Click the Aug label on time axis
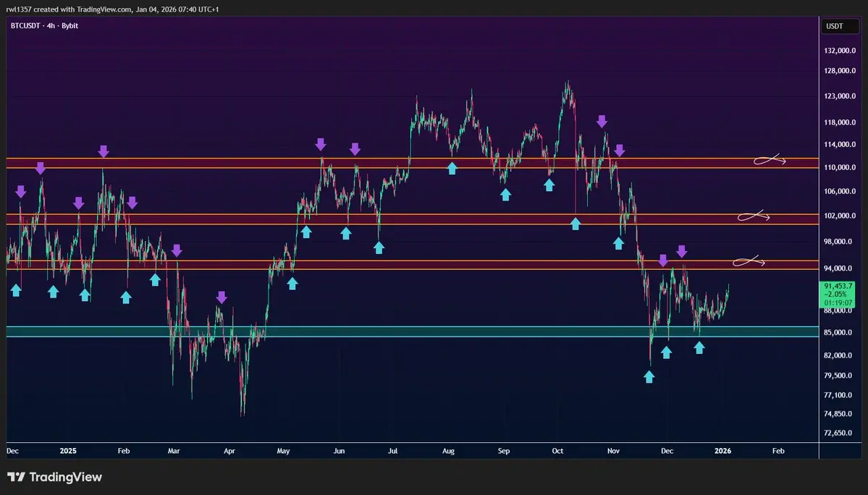This screenshot has width=868, height=495. (x=448, y=452)
